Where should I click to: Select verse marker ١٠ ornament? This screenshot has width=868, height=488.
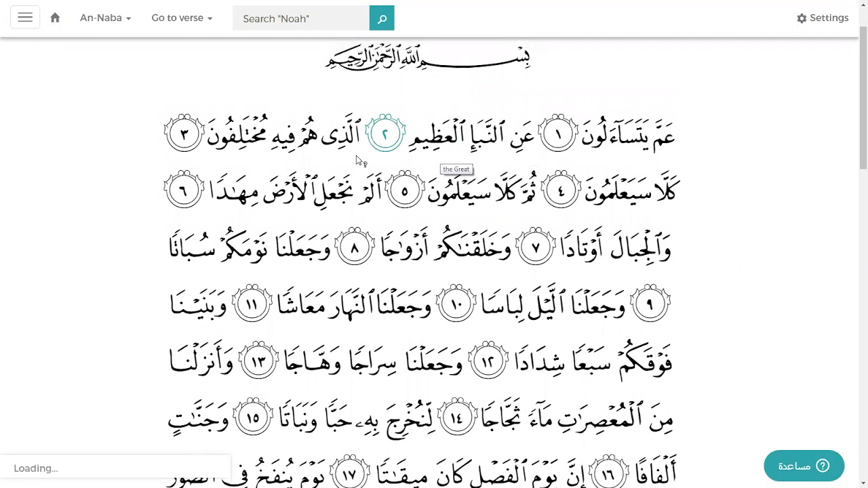(x=456, y=304)
